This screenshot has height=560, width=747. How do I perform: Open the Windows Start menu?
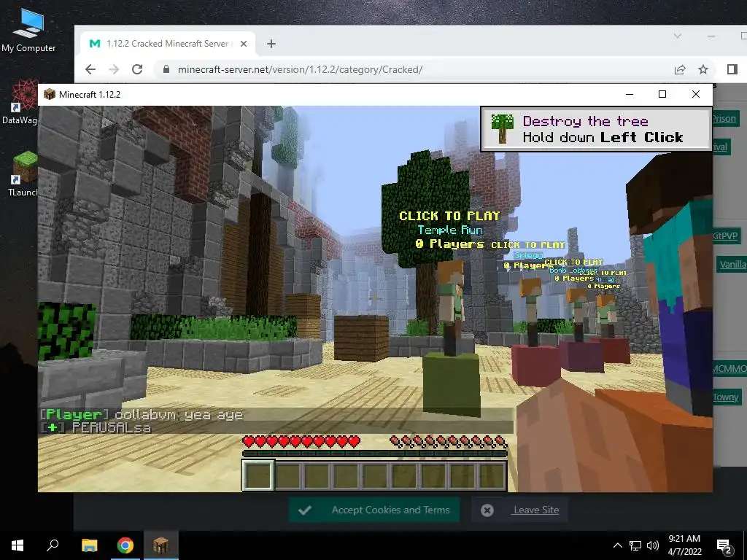pyautogui.click(x=18, y=545)
